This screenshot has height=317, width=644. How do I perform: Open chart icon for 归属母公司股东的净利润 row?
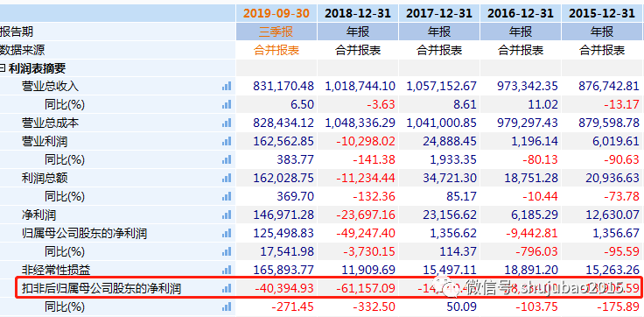click(x=227, y=234)
